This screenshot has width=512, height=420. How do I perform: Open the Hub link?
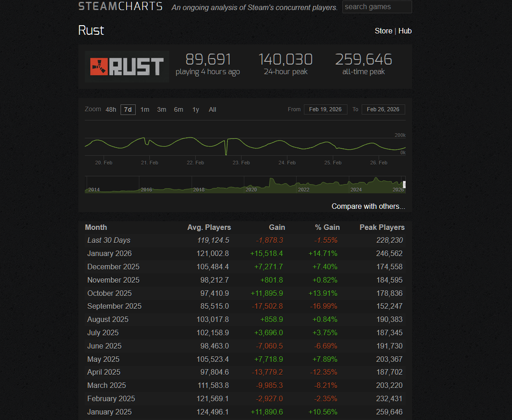[405, 31]
